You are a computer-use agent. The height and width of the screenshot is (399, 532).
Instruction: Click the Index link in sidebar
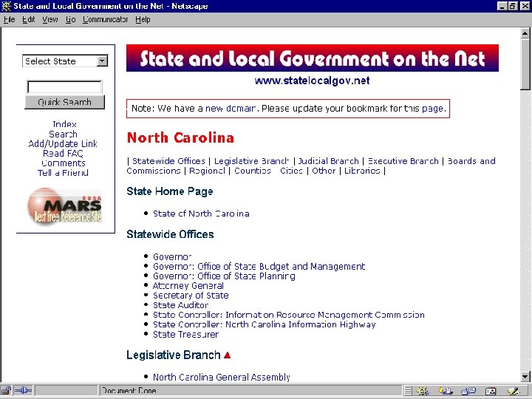click(64, 124)
